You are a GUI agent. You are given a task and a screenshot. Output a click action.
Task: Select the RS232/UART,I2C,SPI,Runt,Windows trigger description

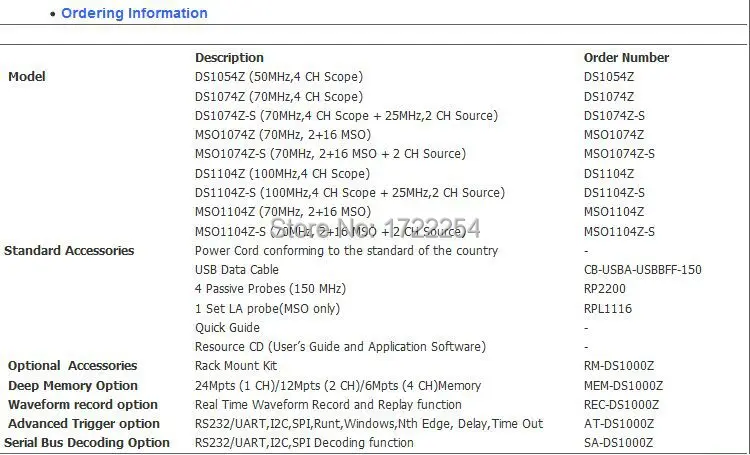[369, 424]
